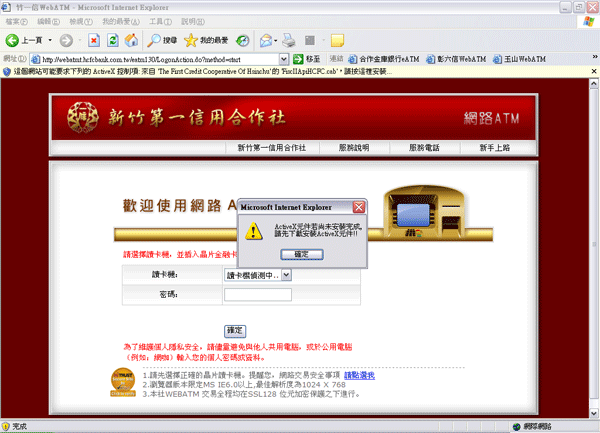Click the ActiveX information bar message
This screenshot has width=600, height=433.
point(202,72)
